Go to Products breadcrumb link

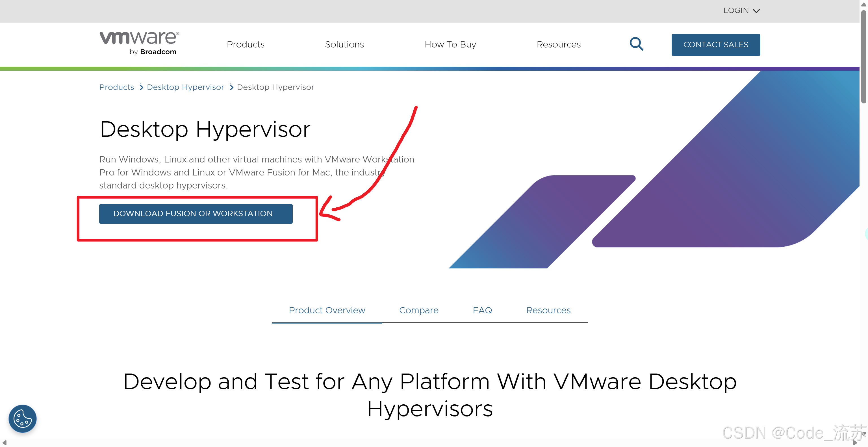117,87
